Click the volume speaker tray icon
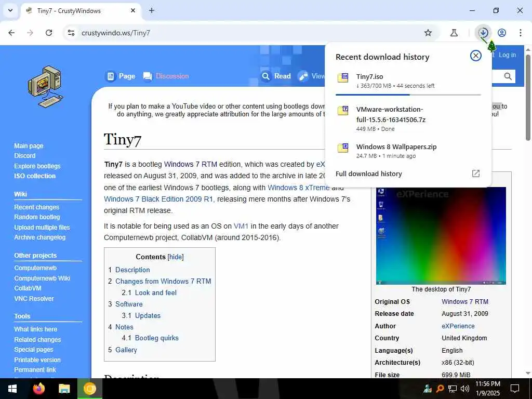 tap(465, 389)
